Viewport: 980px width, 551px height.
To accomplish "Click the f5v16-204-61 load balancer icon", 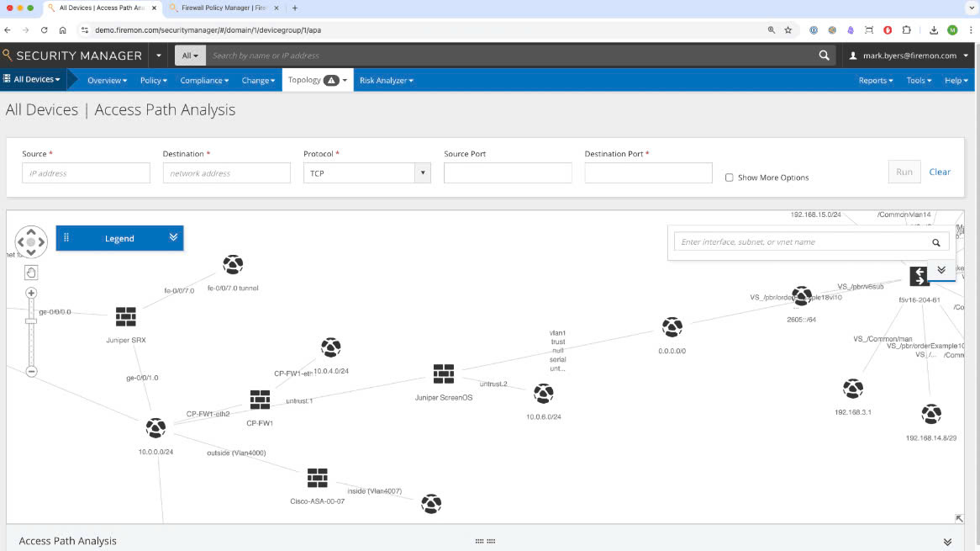I will pyautogui.click(x=919, y=276).
